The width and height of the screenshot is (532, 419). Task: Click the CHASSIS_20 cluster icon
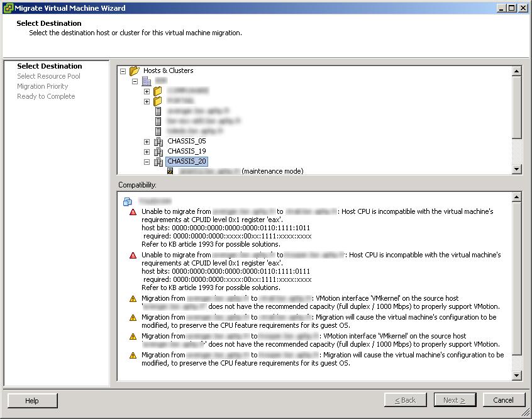click(158, 162)
